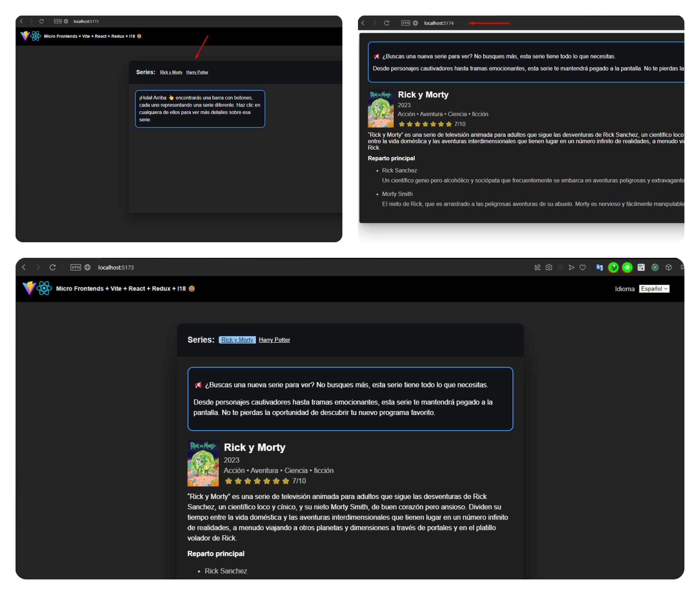Click 'Acción • Aventura • Ciencia • ficción' in bottom window
Viewport: 700px width, 595px height.
pyautogui.click(x=279, y=471)
